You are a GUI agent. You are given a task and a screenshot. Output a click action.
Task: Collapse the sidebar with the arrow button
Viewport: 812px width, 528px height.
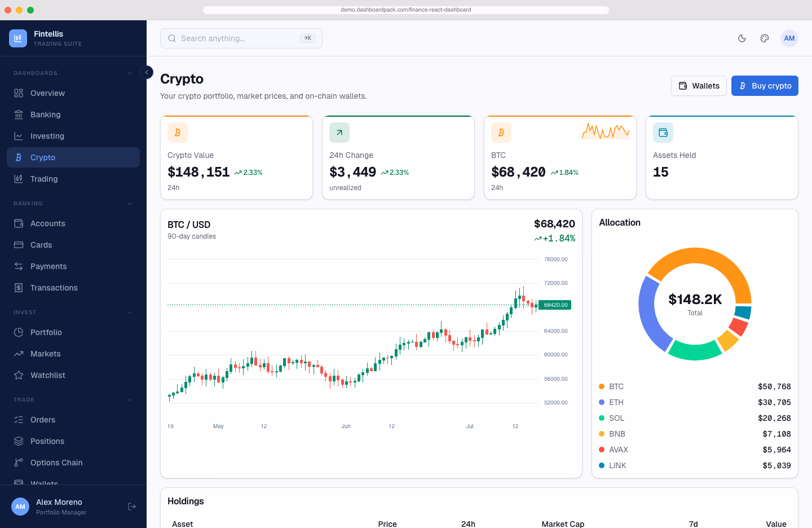(x=147, y=72)
